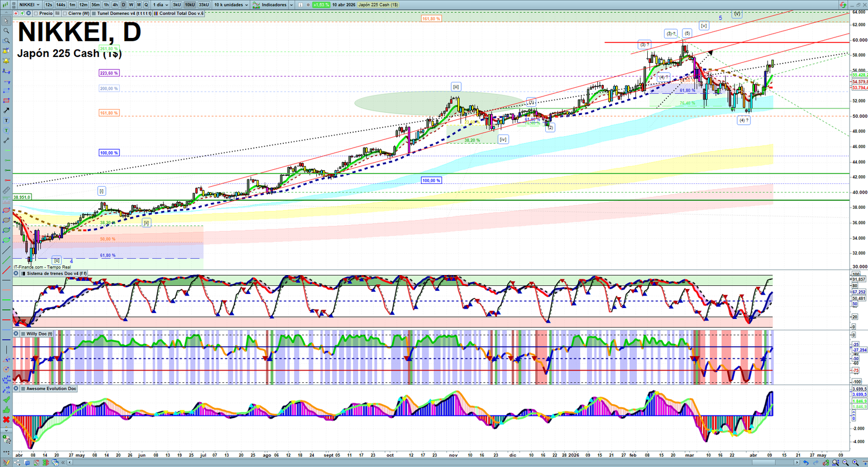Toggle the Precio checkbox

[x=36, y=14]
